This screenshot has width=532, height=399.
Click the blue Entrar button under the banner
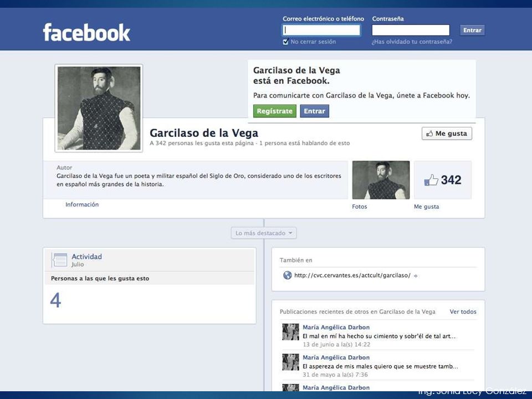tap(314, 111)
